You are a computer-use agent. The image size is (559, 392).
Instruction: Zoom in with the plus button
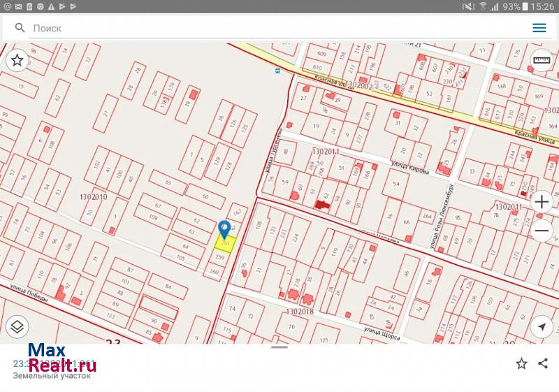click(542, 202)
